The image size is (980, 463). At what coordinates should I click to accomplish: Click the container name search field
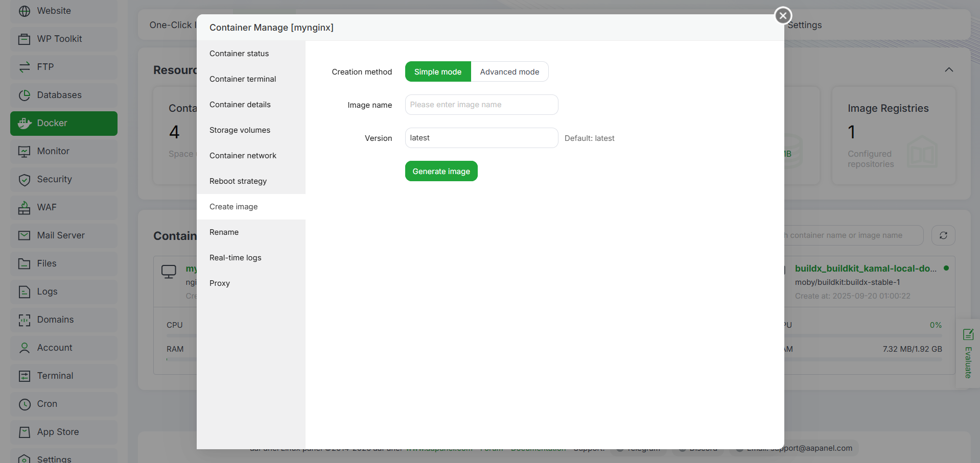(854, 235)
